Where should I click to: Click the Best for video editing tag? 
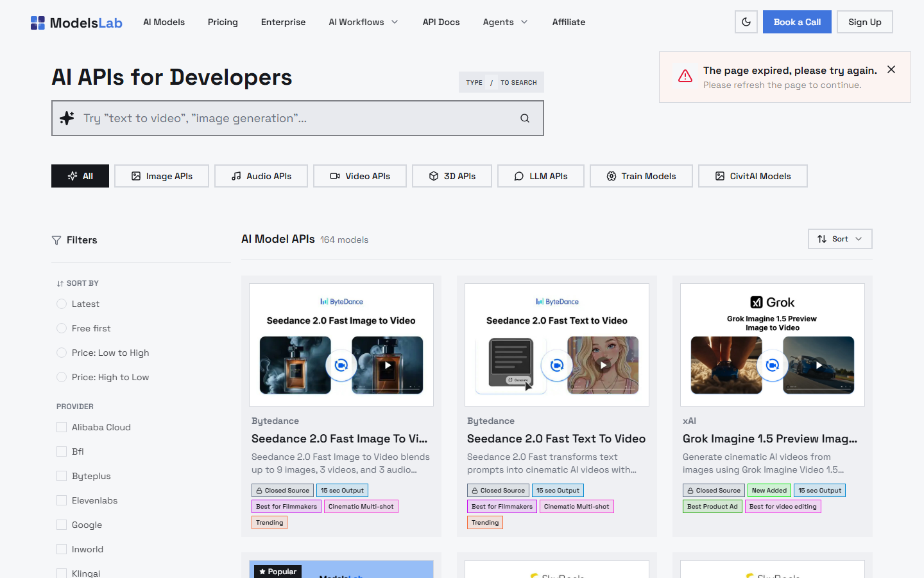[x=783, y=507]
